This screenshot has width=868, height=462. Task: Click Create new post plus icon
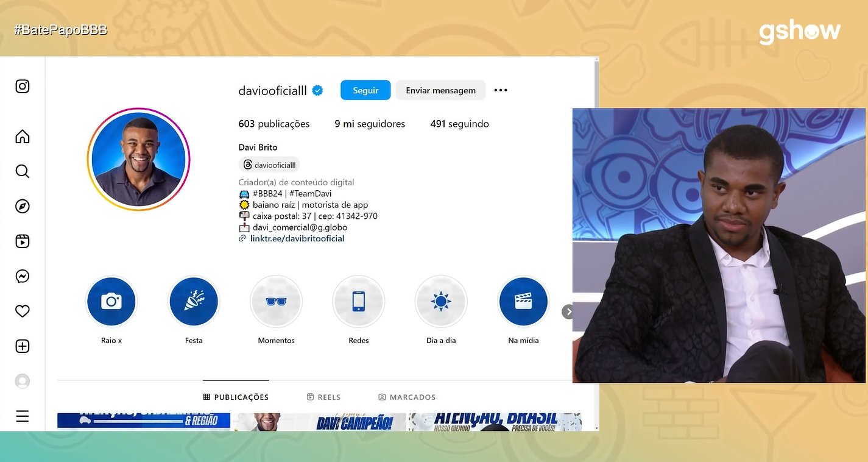(x=23, y=346)
